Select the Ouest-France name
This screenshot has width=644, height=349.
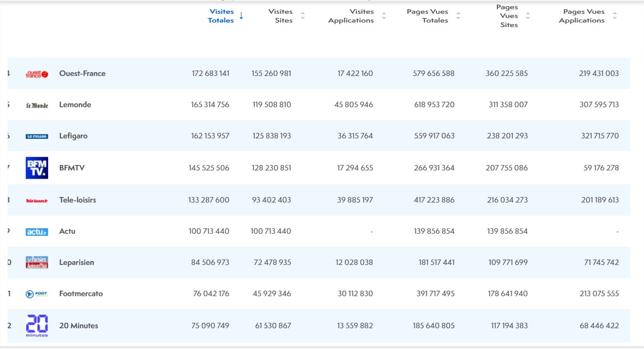pyautogui.click(x=82, y=74)
